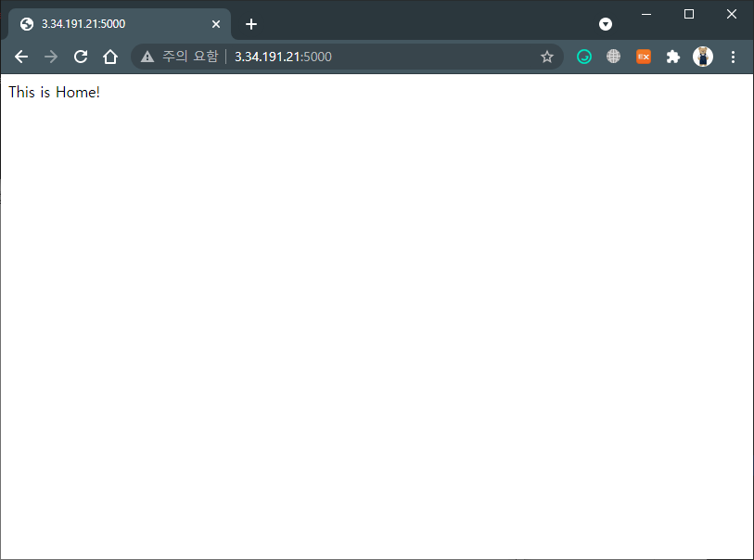The image size is (754, 560).
Task: Open Chrome's three-dot menu
Action: 733,57
